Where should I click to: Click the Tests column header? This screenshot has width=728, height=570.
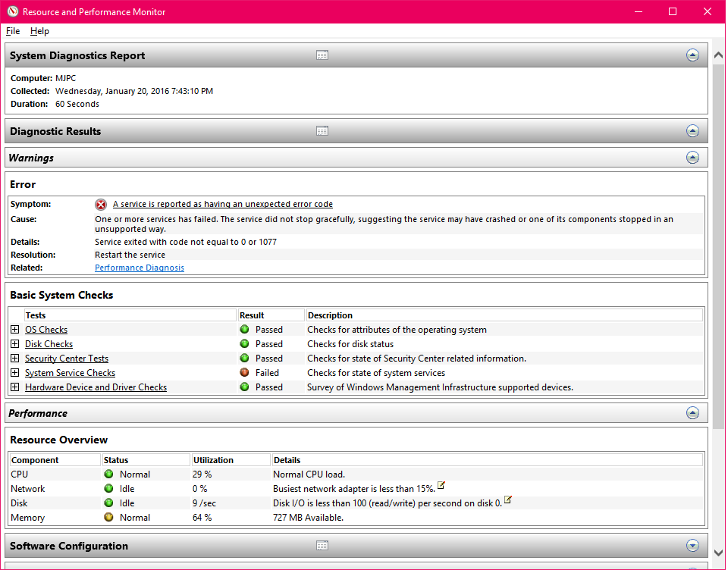pyautogui.click(x=130, y=315)
